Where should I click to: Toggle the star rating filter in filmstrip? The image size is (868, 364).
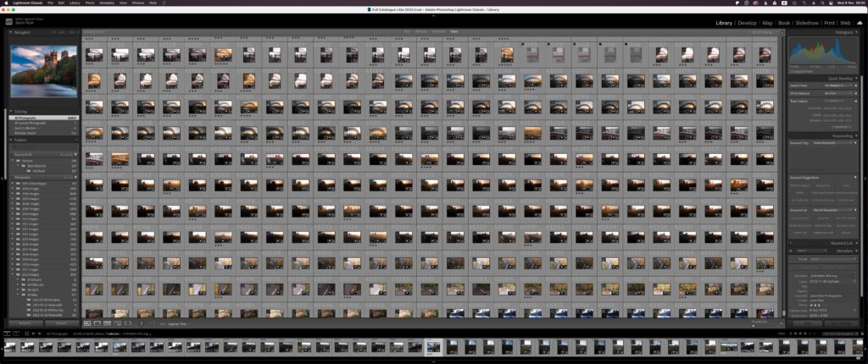807,334
